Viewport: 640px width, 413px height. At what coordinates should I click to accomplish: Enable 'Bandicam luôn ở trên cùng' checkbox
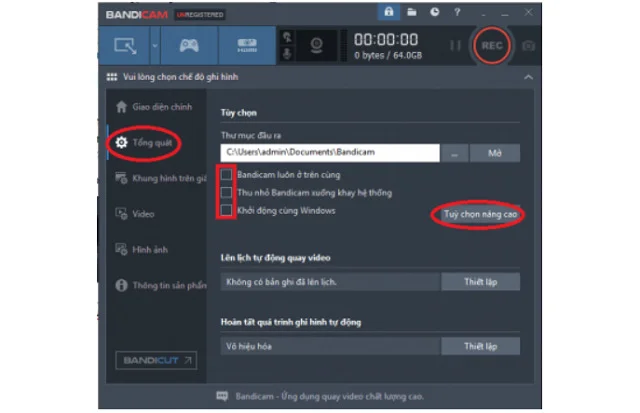pyautogui.click(x=228, y=174)
